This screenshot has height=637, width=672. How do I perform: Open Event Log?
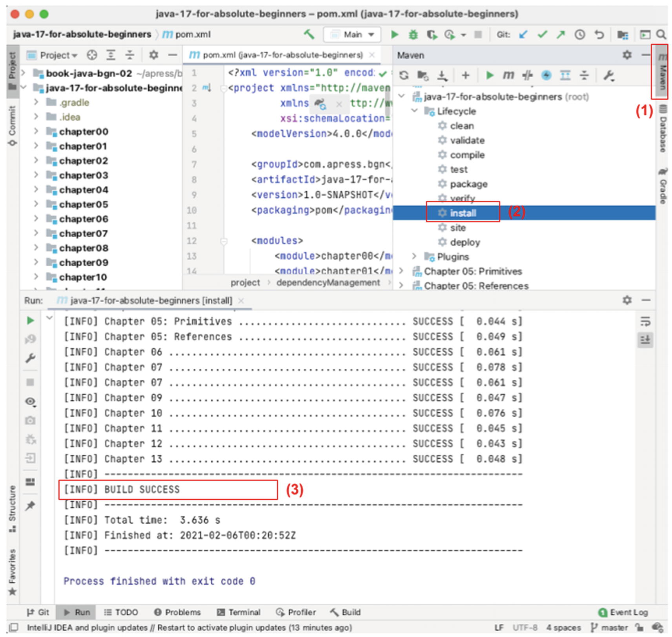(623, 612)
